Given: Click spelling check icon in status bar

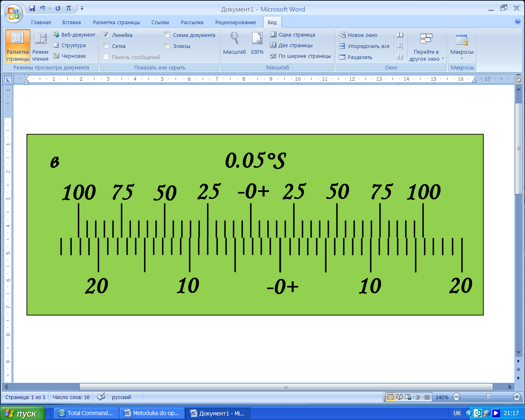Looking at the screenshot, I should (101, 397).
